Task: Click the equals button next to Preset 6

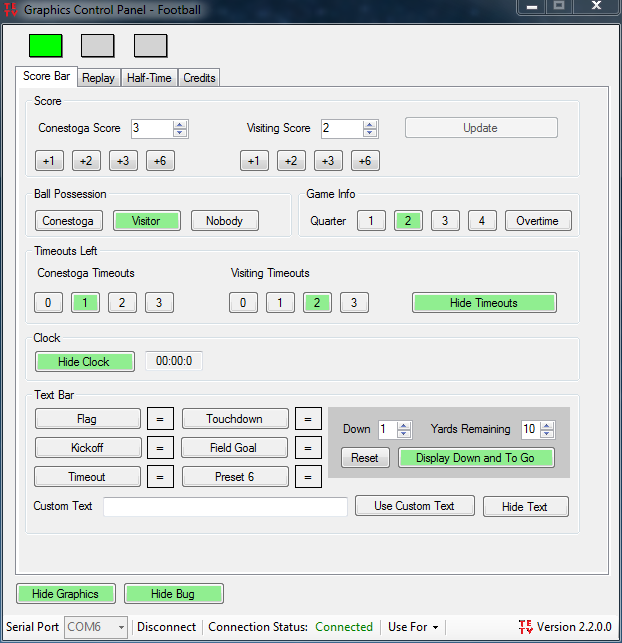Action: tap(309, 477)
